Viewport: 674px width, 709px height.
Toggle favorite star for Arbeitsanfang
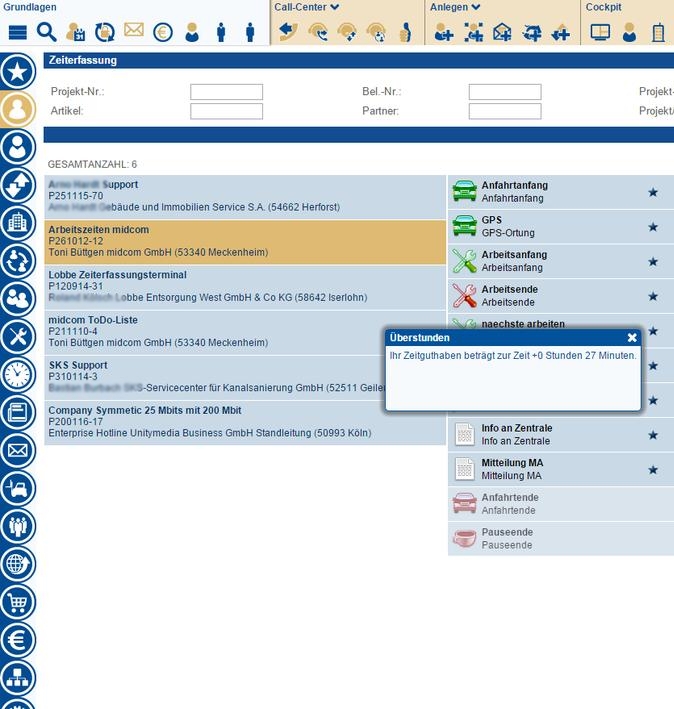653,262
